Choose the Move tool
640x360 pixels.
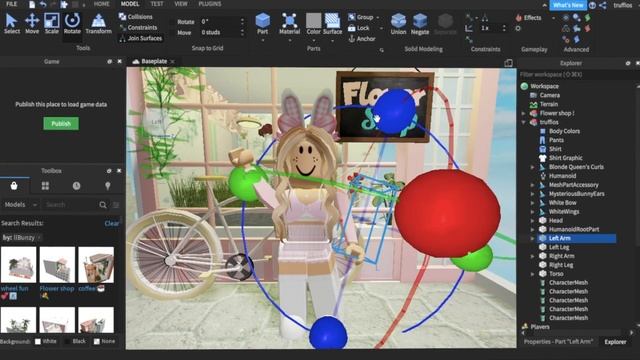coord(32,24)
